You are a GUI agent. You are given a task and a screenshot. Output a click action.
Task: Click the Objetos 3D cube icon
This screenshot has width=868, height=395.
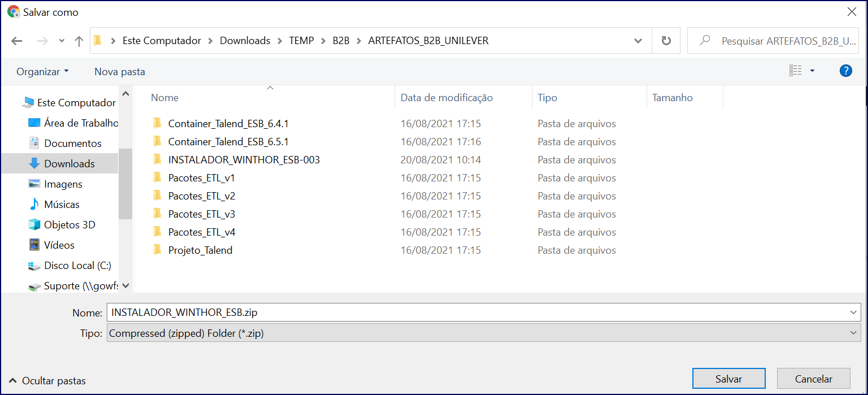tap(34, 225)
